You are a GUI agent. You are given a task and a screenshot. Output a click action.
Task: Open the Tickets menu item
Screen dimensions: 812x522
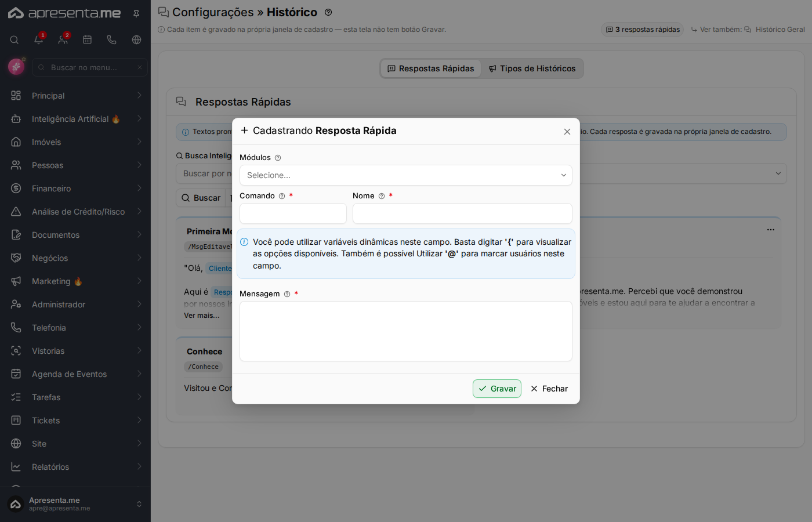[75, 420]
